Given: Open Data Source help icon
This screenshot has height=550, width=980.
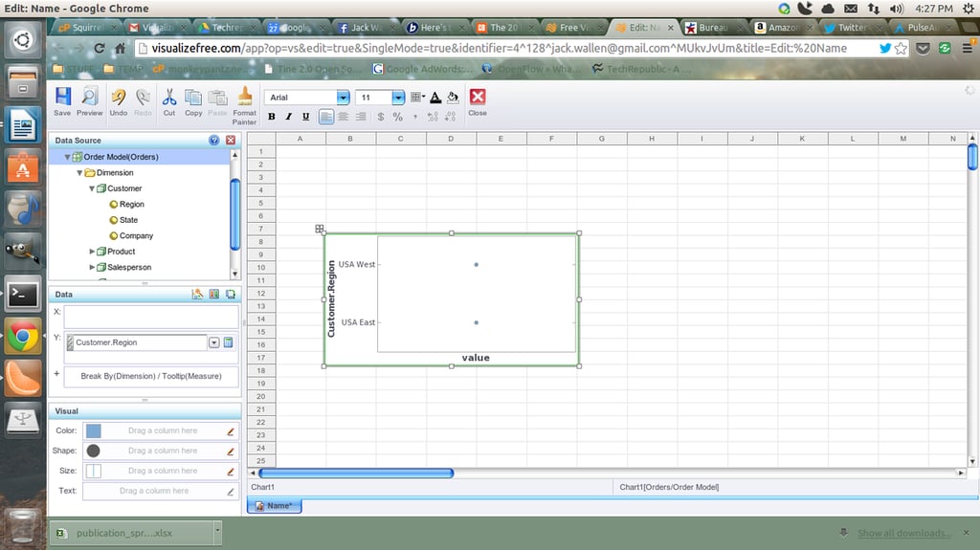Looking at the screenshot, I should 213,140.
